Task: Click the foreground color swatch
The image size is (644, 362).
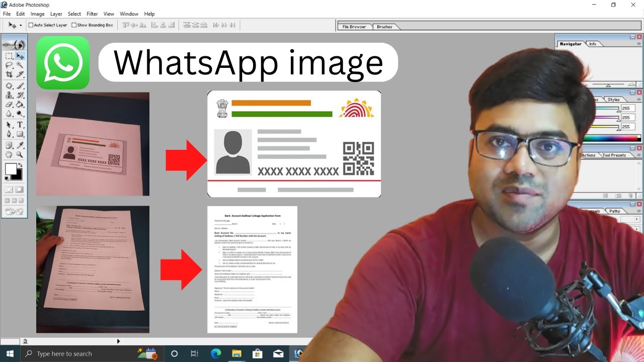Action: [x=11, y=169]
